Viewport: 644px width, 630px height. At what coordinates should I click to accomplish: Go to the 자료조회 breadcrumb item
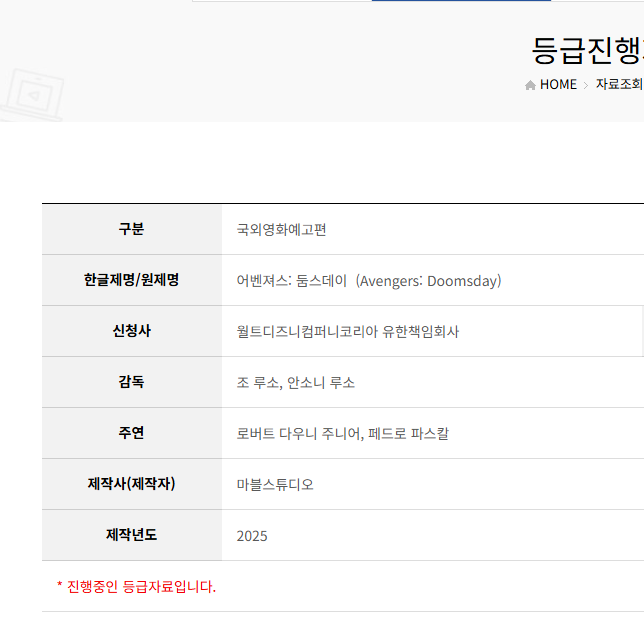[x=618, y=85]
